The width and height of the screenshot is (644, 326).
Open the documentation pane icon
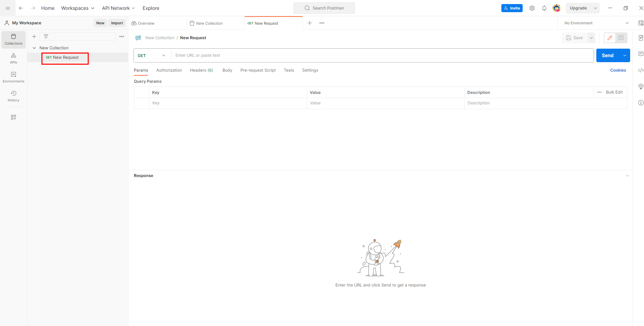(x=641, y=38)
